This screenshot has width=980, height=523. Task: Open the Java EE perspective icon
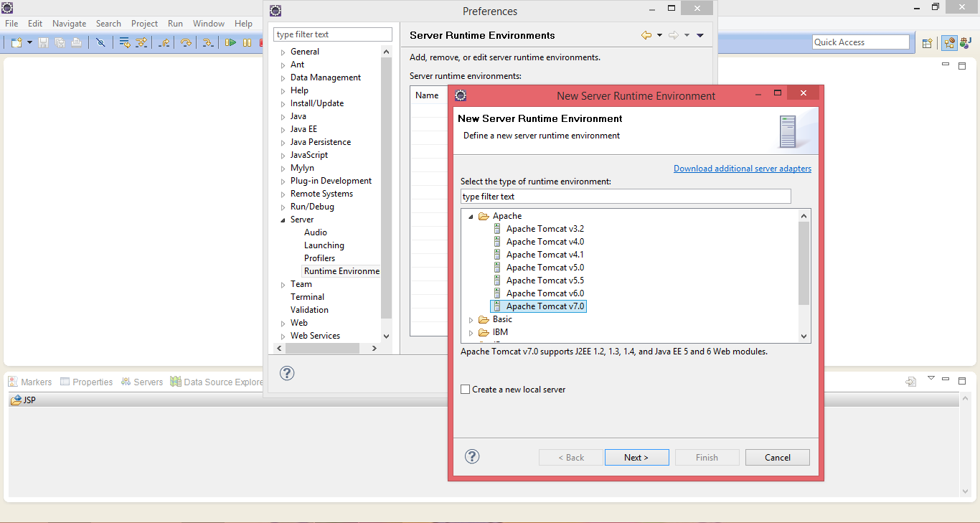[x=949, y=42]
